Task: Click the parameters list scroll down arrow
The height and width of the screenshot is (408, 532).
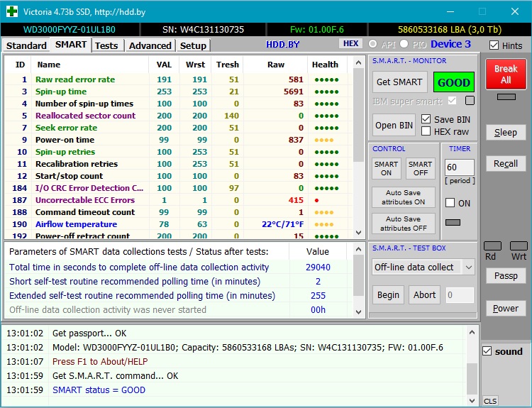Action: [x=359, y=312]
